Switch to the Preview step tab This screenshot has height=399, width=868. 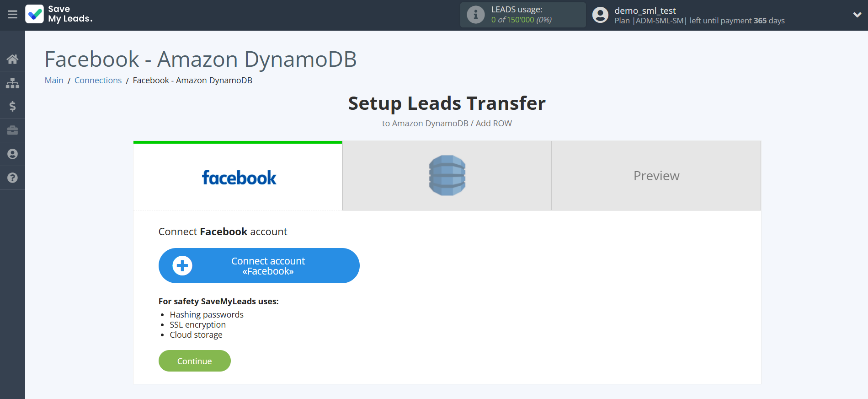(x=656, y=176)
